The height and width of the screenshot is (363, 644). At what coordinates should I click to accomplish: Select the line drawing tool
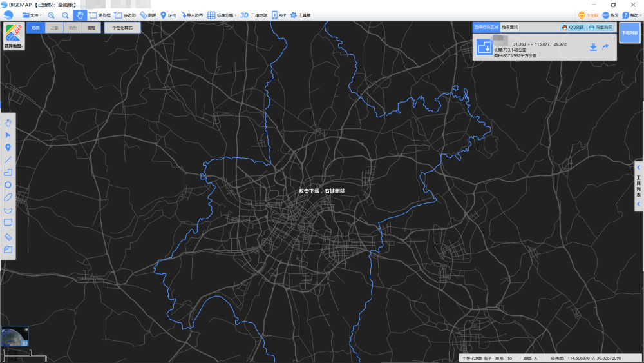coord(8,160)
